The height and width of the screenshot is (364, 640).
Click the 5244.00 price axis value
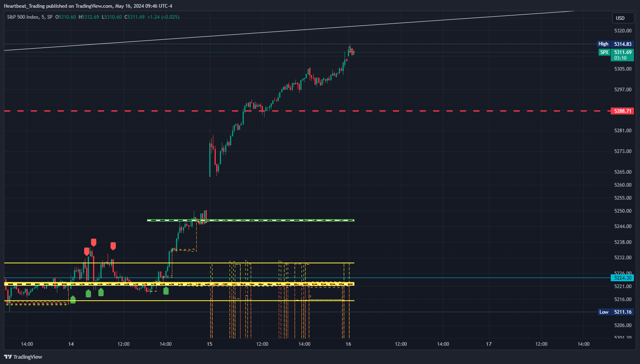(623, 226)
